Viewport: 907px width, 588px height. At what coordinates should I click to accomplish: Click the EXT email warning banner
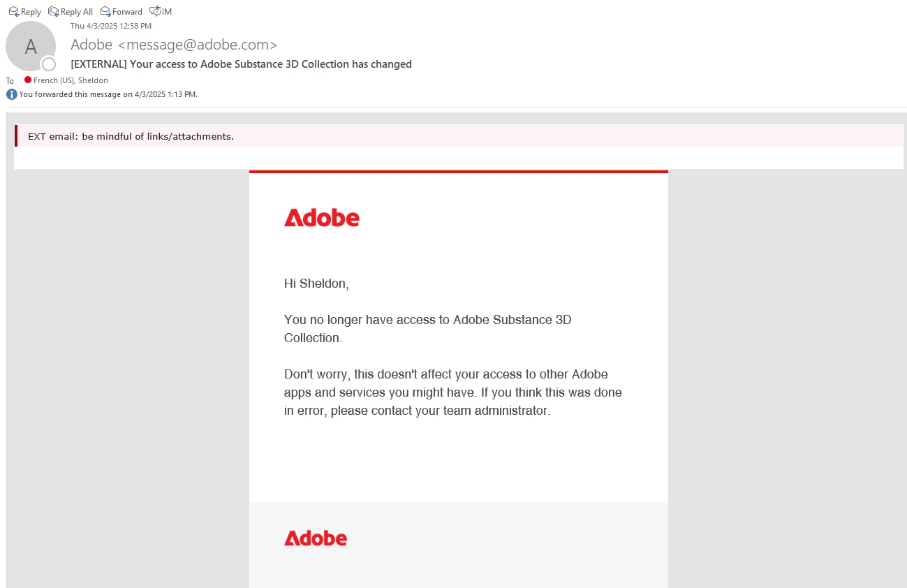pyautogui.click(x=459, y=136)
